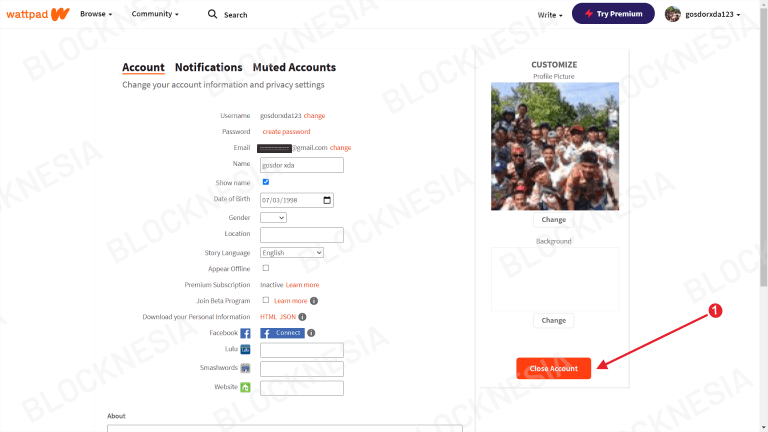
Task: Switch to the Notifications tab
Action: coord(209,67)
